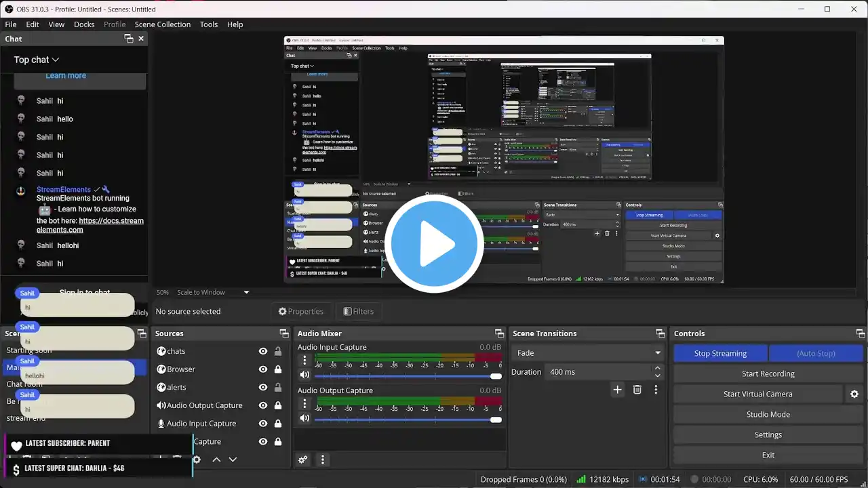868x488 pixels.
Task: Click the globe icon of chats source
Action: [161, 351]
